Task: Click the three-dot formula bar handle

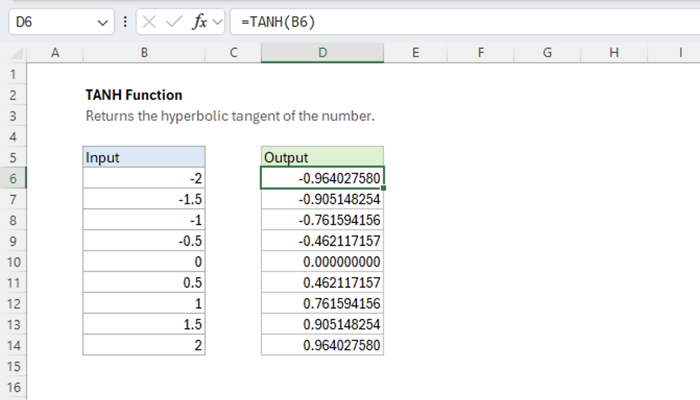Action: click(x=125, y=22)
